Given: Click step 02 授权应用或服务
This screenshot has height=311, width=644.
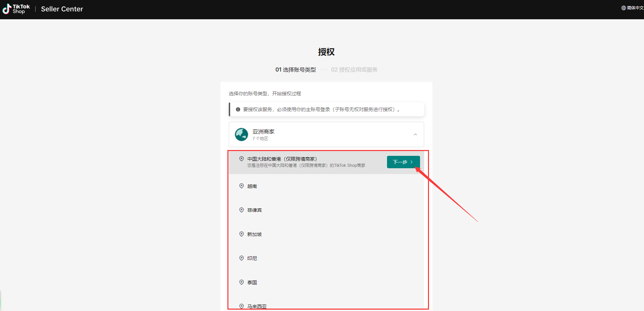Looking at the screenshot, I should coord(354,69).
